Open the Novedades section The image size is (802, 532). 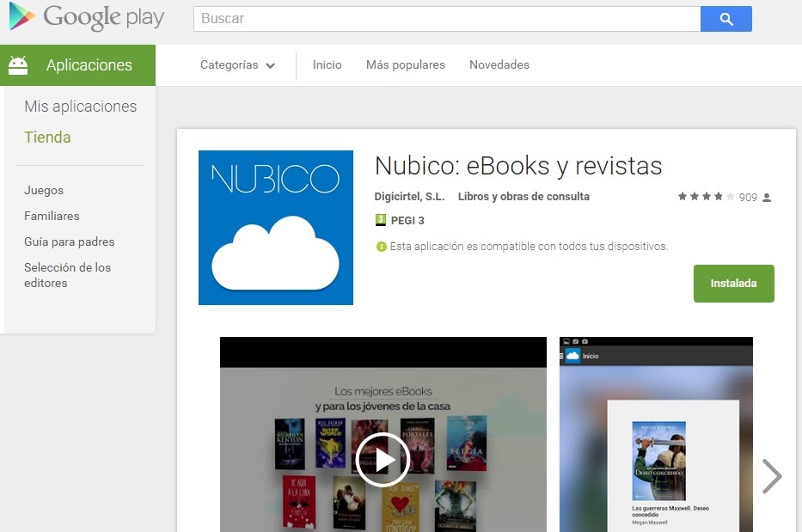[x=499, y=64]
